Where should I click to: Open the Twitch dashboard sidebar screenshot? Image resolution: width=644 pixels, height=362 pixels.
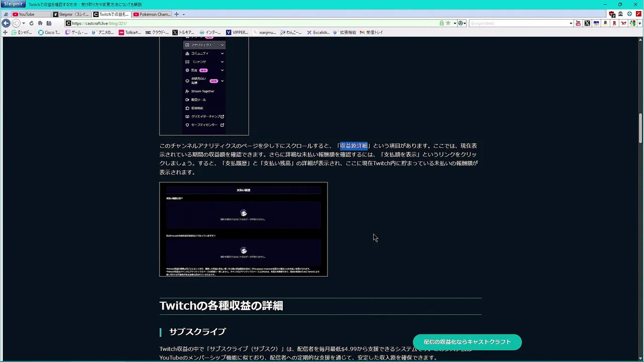(204, 86)
